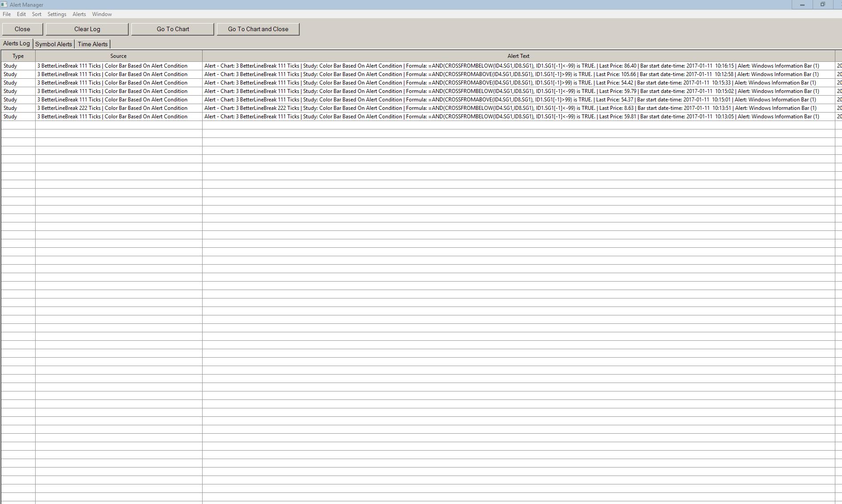Open the File menu
Viewport: 842px width, 504px height.
pos(7,14)
